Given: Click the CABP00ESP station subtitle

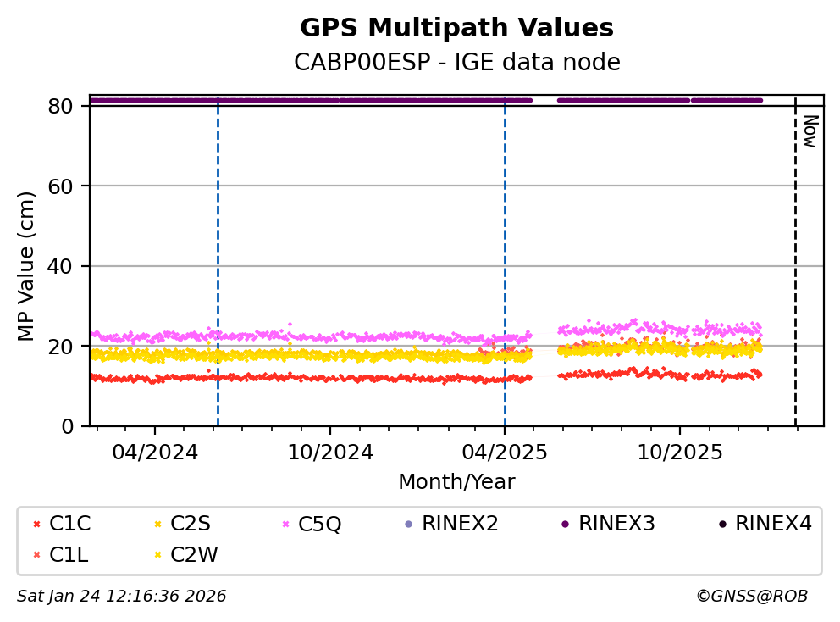Looking at the screenshot, I should 456,63.
